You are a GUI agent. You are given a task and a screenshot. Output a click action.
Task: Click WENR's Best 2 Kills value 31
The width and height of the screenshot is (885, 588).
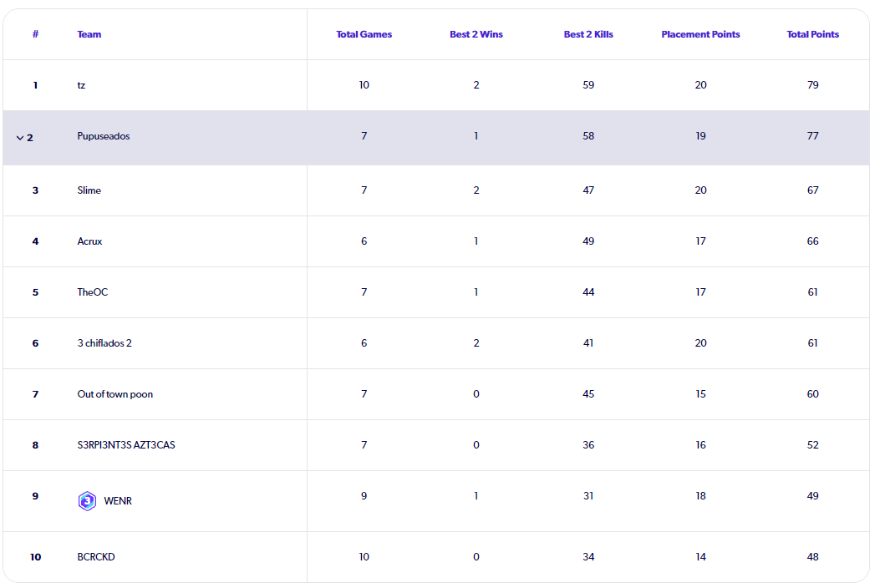coord(588,495)
